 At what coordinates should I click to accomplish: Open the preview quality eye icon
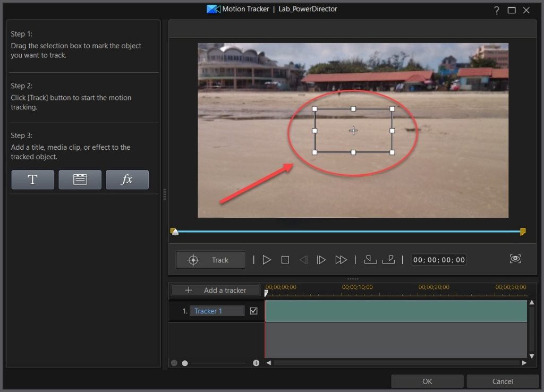click(514, 259)
